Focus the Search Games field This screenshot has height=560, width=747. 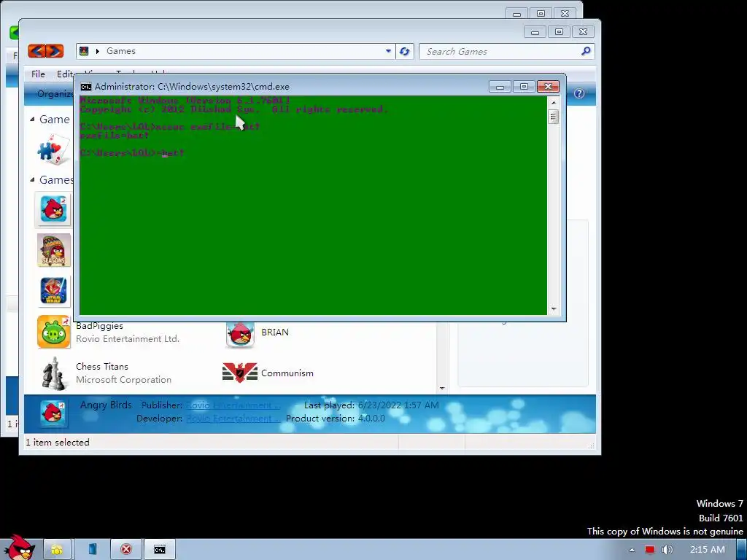[x=499, y=52]
